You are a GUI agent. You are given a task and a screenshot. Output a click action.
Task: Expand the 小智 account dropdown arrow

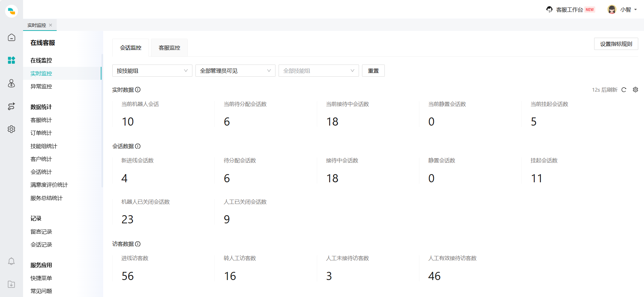tap(636, 10)
